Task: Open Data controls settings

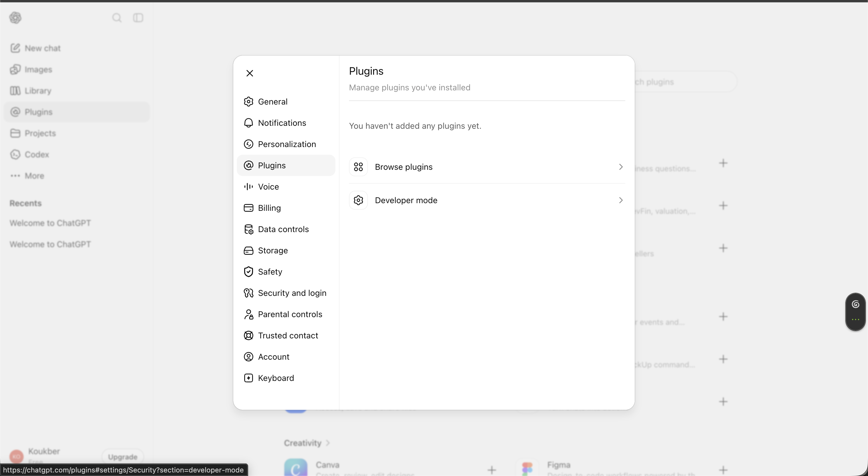Action: [x=286, y=229]
